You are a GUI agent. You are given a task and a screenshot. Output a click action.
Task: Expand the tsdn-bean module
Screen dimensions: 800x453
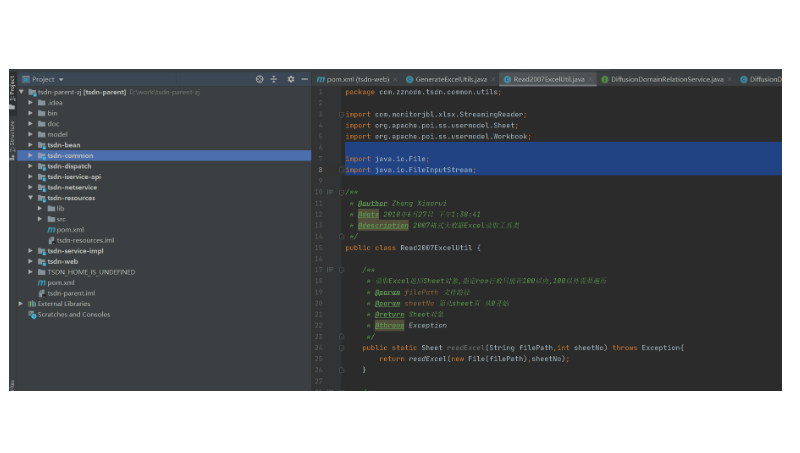pos(31,145)
